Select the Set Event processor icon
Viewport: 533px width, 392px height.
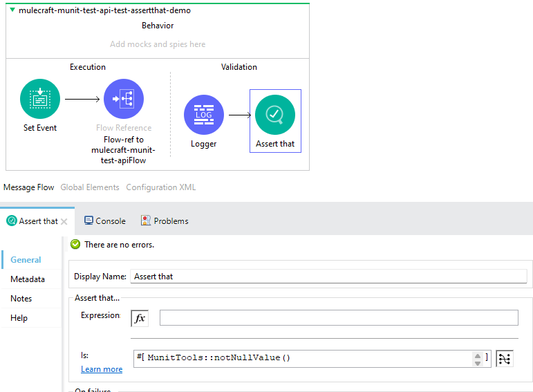pos(40,100)
